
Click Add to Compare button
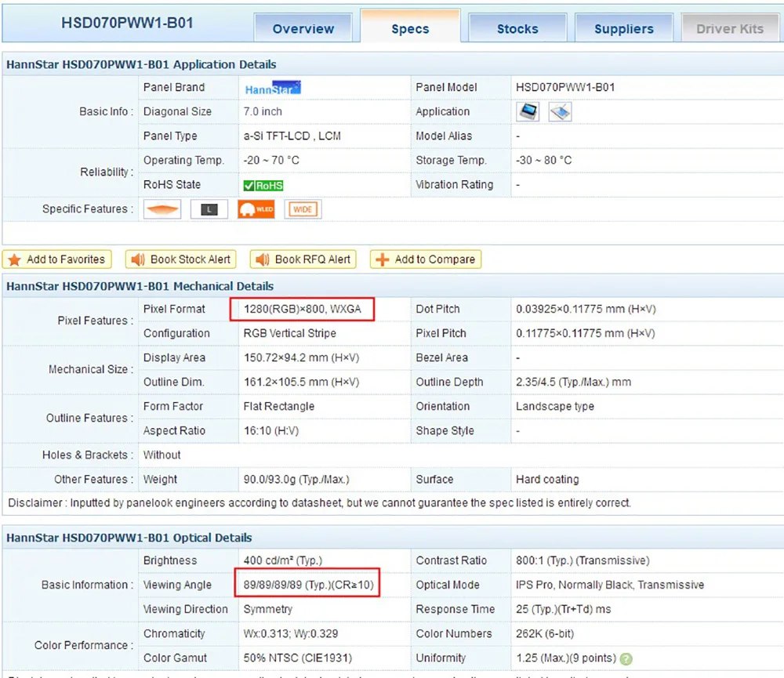(426, 259)
